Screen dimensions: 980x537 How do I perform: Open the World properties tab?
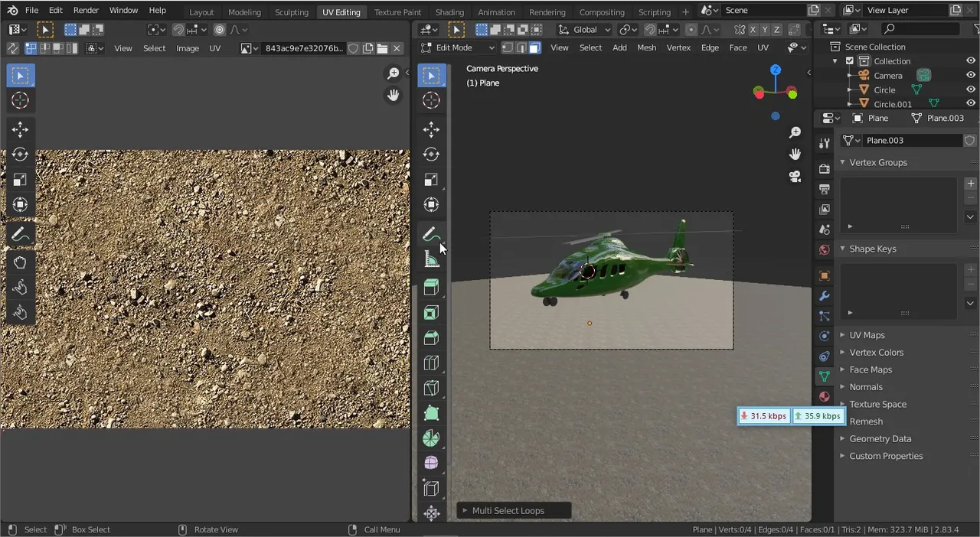coord(824,249)
